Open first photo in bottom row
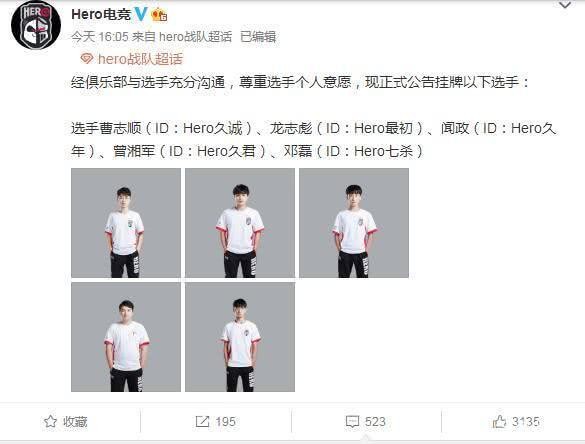The height and width of the screenshot is (444, 585). [126, 337]
